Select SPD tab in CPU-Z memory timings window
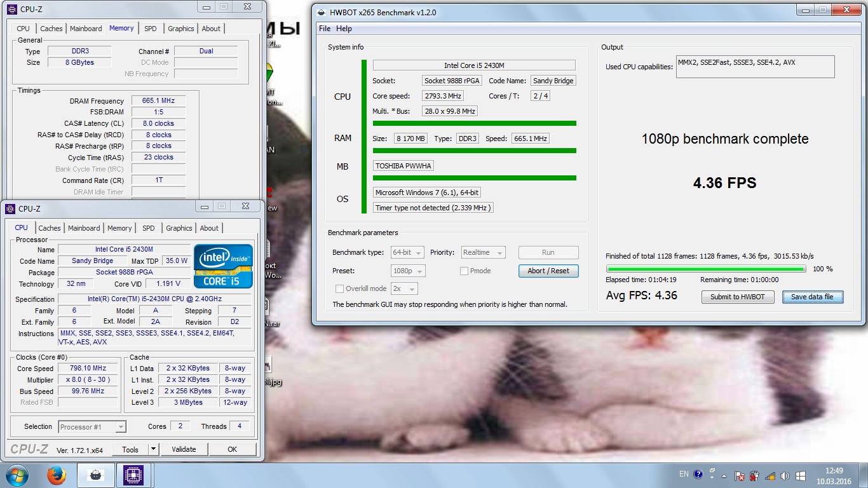 click(x=150, y=29)
